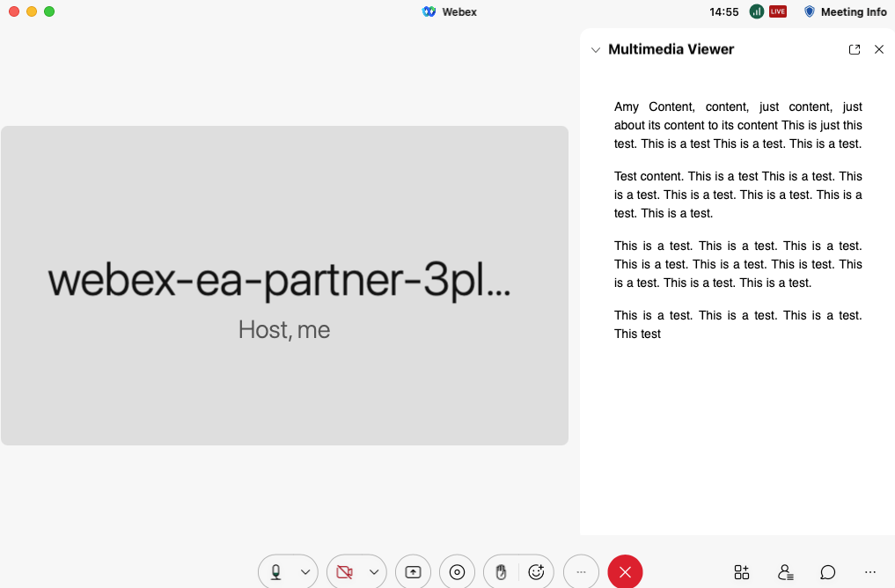This screenshot has height=588, width=895.
Task: Click the LIVE streaming indicator
Action: [777, 11]
